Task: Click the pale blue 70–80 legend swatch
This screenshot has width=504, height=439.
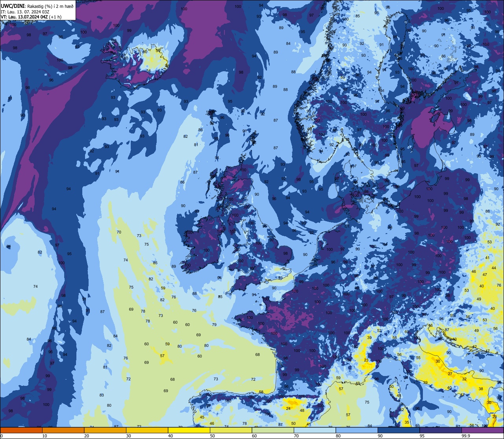Action: click(315, 430)
